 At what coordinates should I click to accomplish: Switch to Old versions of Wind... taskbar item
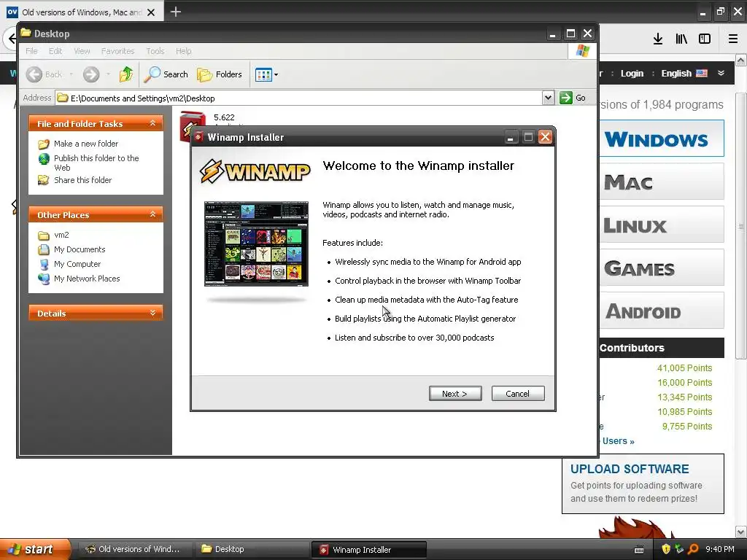click(x=135, y=549)
